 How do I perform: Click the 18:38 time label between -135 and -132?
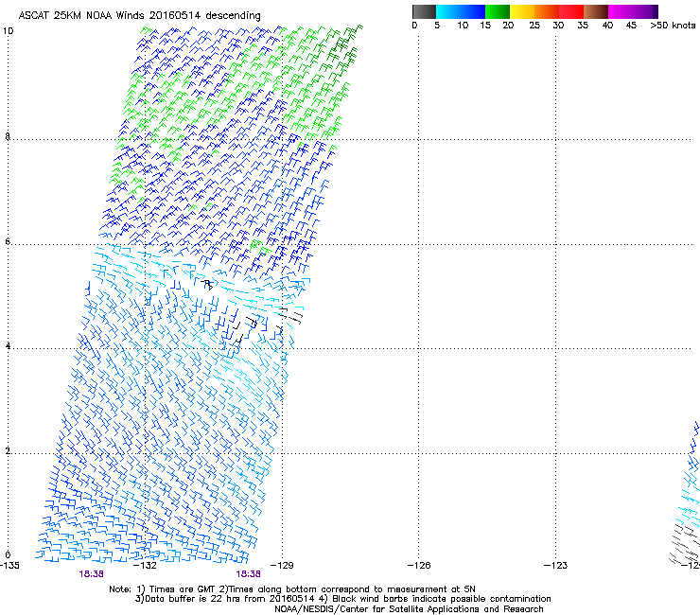coord(92,574)
